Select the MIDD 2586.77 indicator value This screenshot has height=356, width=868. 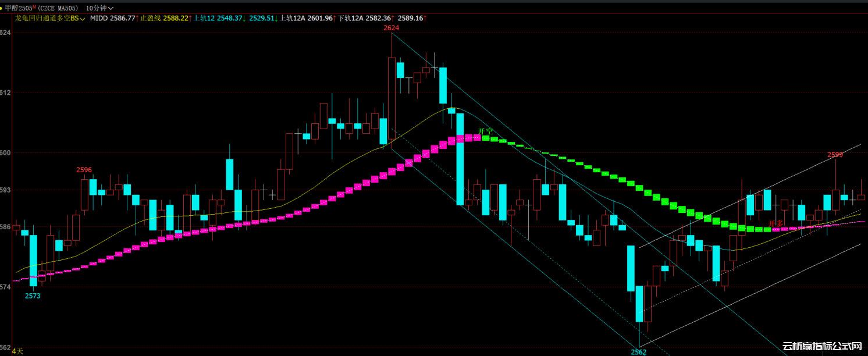point(113,19)
